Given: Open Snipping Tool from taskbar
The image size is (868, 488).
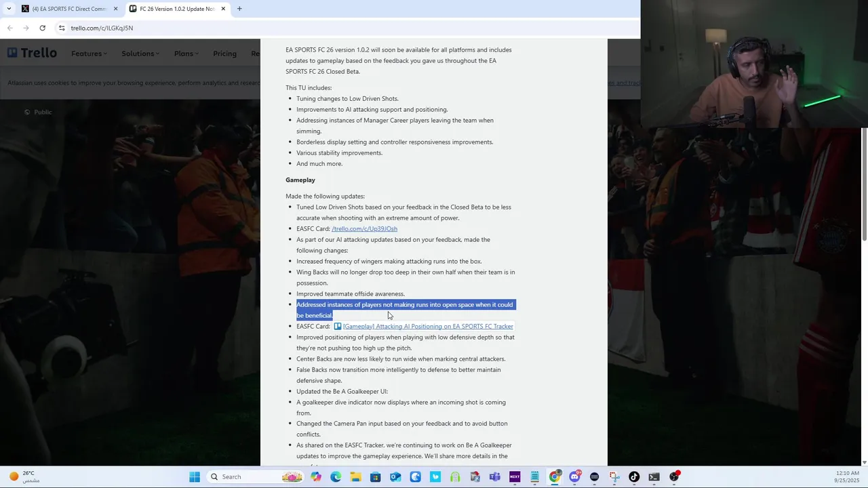Looking at the screenshot, I should 614,476.
